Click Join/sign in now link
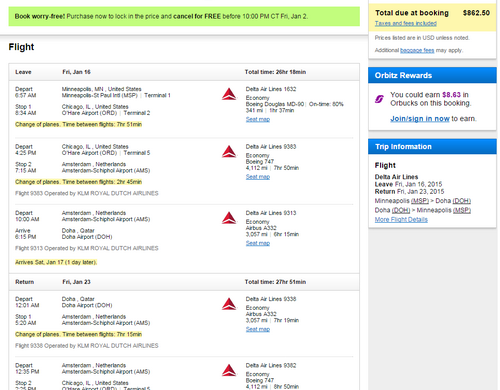The width and height of the screenshot is (500, 390). click(420, 119)
